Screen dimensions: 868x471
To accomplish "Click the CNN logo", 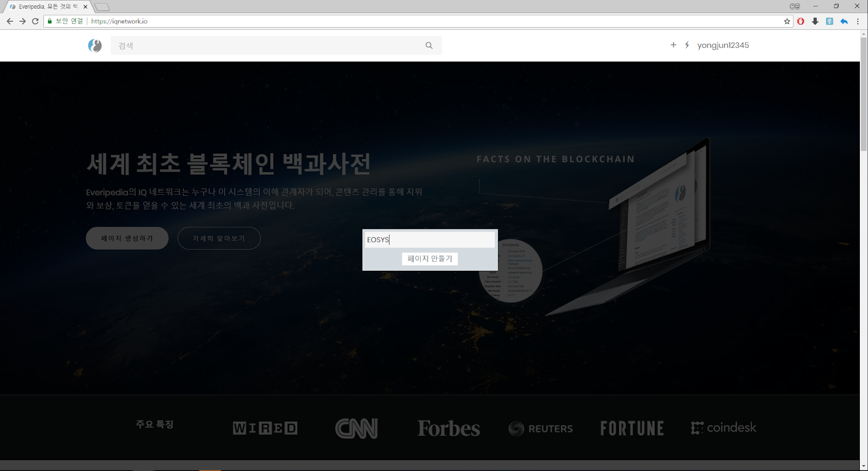I will pyautogui.click(x=356, y=428).
